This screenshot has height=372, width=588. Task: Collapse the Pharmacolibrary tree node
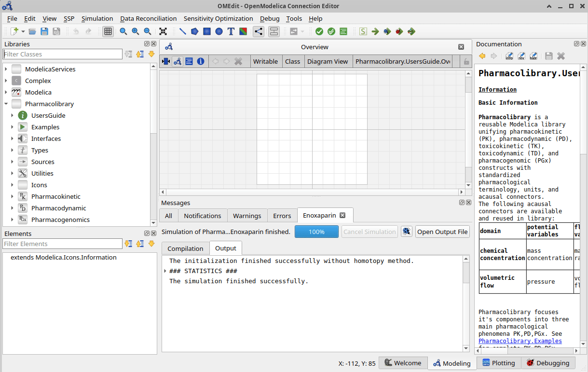point(6,104)
